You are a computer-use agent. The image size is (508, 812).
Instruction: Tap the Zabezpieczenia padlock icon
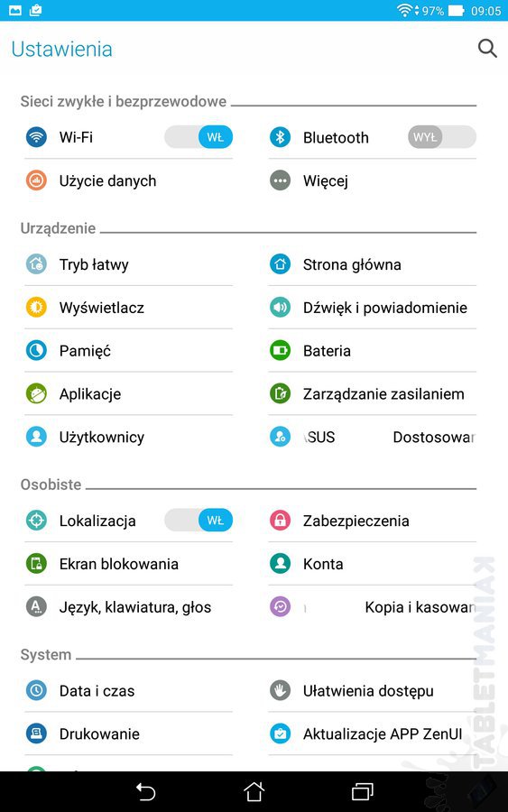pos(280,521)
